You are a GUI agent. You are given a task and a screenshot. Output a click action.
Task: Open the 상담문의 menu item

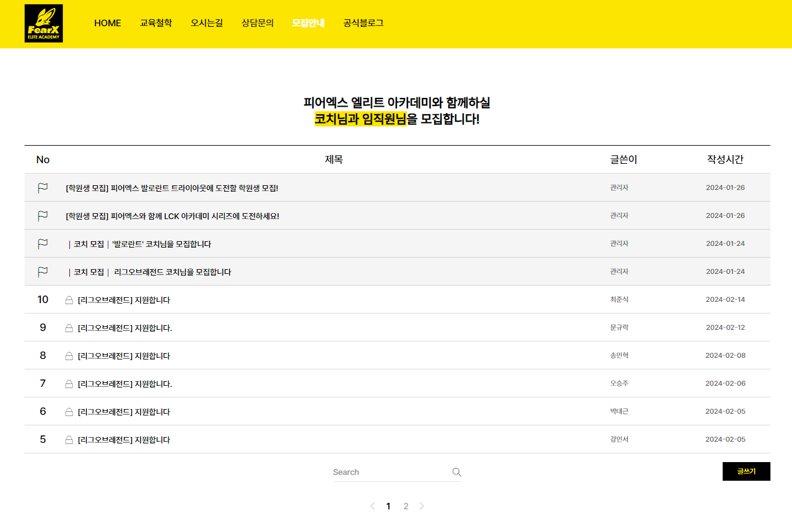coord(258,23)
